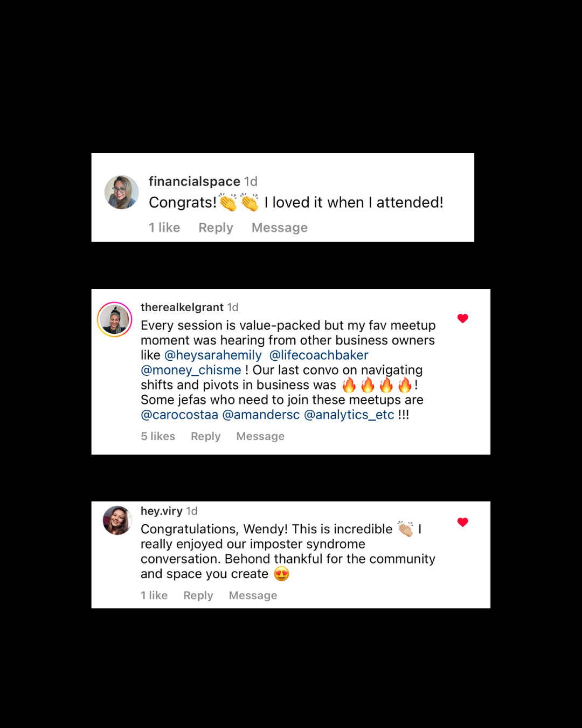The height and width of the screenshot is (728, 582).
Task: View the 1 like on financialspace's comment
Action: pyautogui.click(x=164, y=228)
